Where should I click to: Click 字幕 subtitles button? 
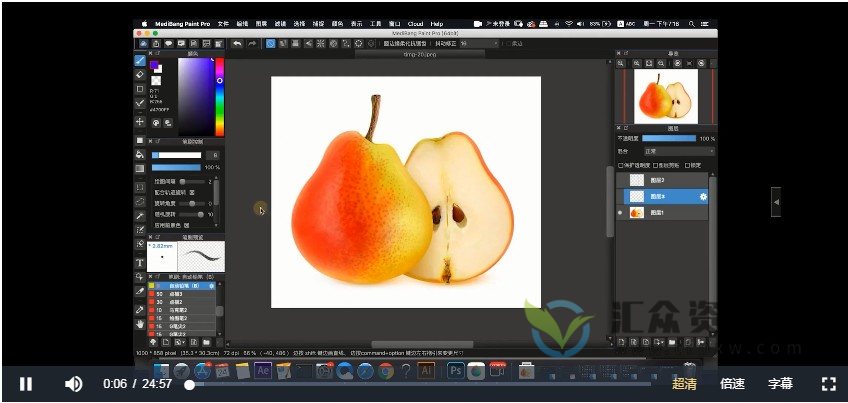[780, 384]
